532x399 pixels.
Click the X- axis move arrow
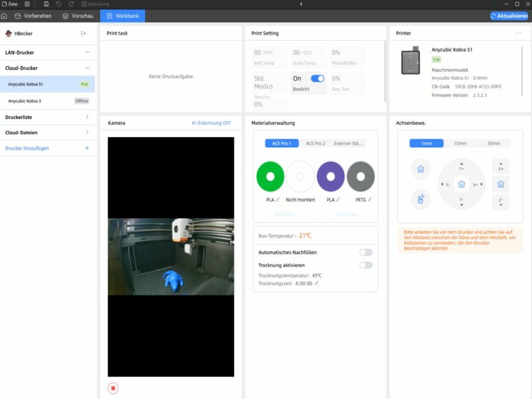pyautogui.click(x=445, y=184)
